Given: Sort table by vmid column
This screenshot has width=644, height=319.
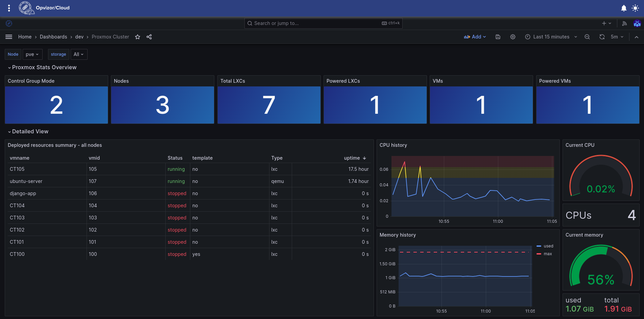Looking at the screenshot, I should (94, 158).
